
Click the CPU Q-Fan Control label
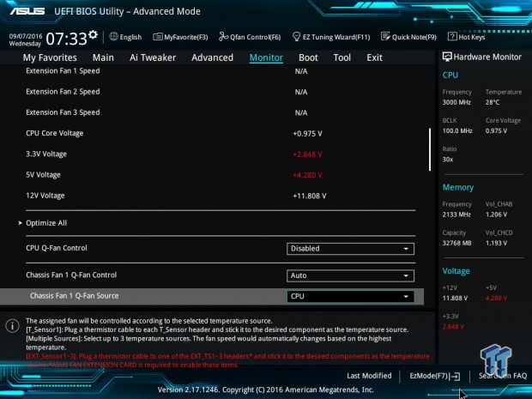(57, 248)
